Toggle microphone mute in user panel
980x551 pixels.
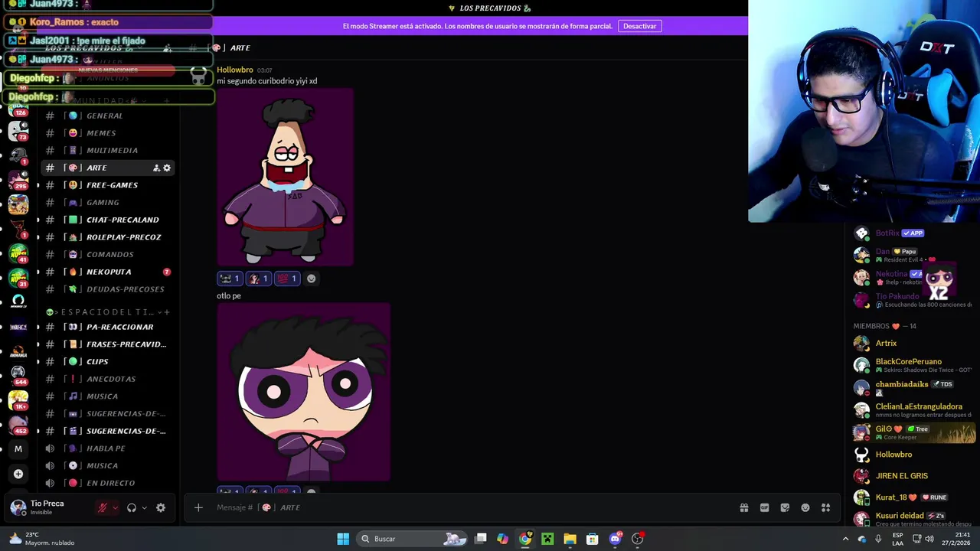tap(103, 507)
